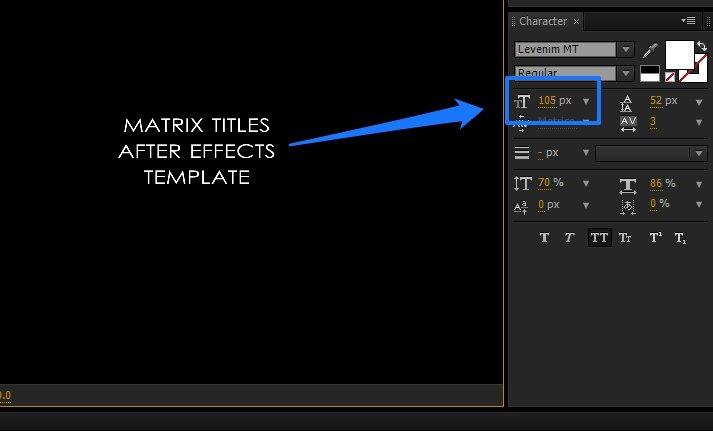
Task: Toggle Faux Italic
Action: pos(569,237)
